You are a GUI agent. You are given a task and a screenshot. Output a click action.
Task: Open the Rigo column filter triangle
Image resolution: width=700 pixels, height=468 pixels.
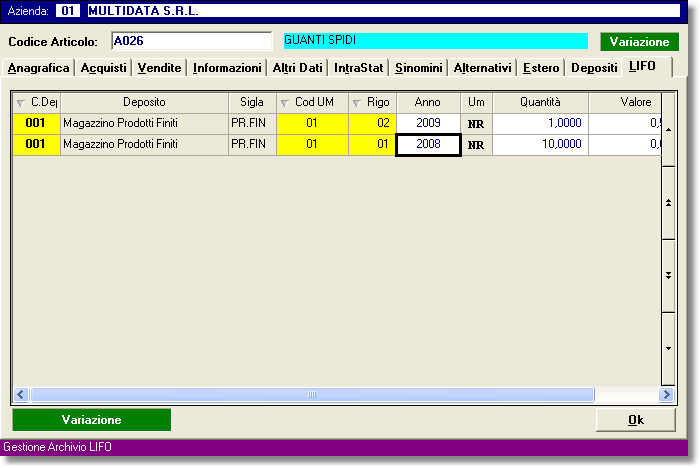click(357, 103)
